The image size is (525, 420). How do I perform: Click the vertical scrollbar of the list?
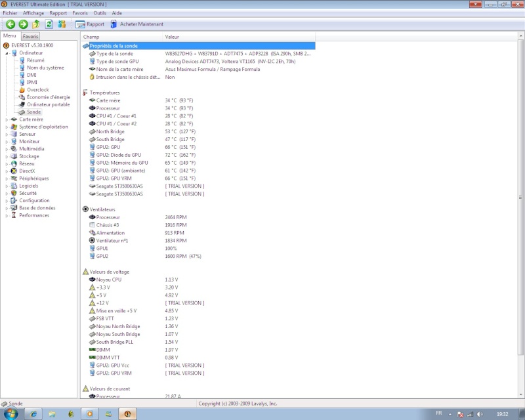[520, 198]
